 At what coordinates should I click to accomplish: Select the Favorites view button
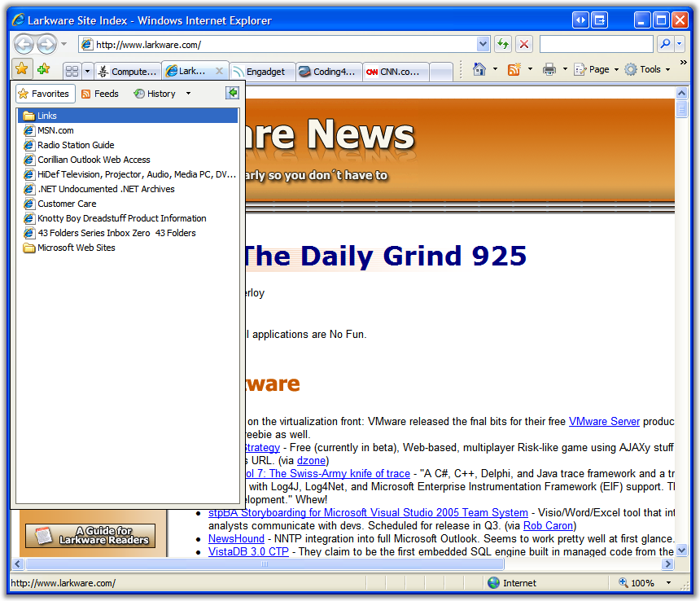pyautogui.click(x=45, y=94)
